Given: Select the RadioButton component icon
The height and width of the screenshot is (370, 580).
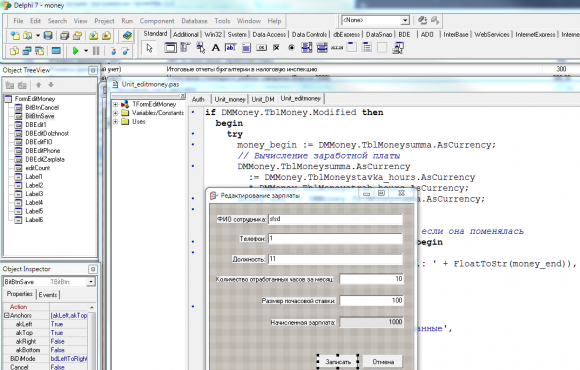Looking at the screenshot, I should 291,48.
